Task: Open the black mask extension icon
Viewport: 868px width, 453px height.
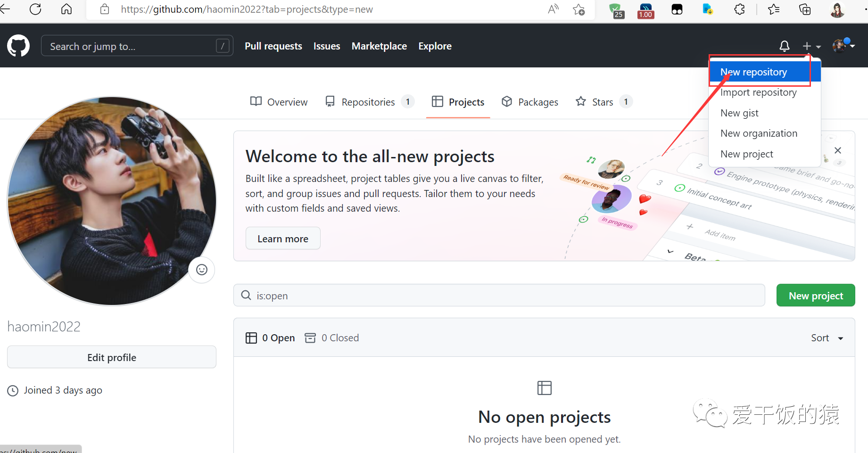Action: 677,9
